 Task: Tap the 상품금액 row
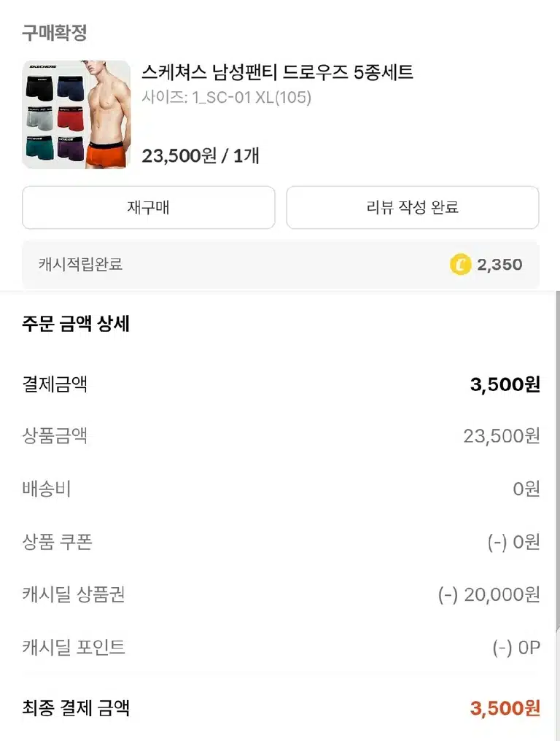(x=281, y=435)
